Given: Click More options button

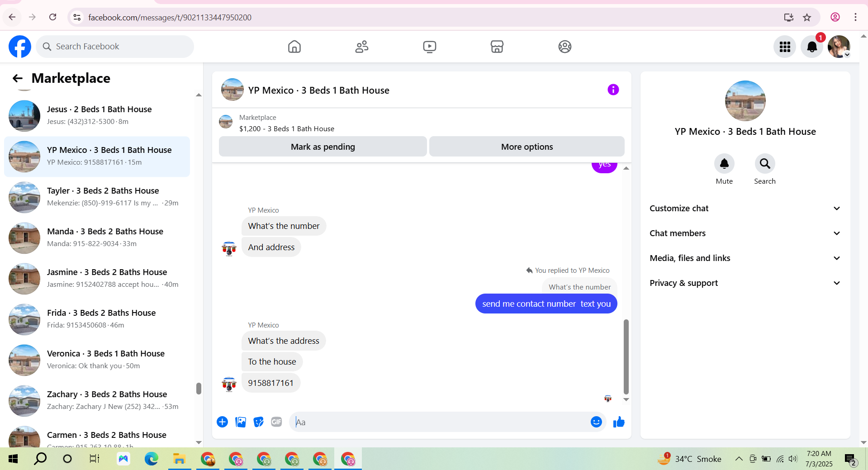Looking at the screenshot, I should point(527,147).
